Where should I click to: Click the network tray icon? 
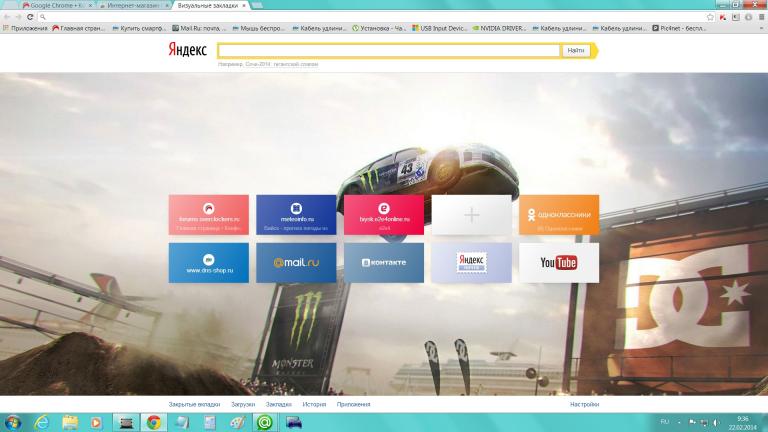tap(704, 422)
